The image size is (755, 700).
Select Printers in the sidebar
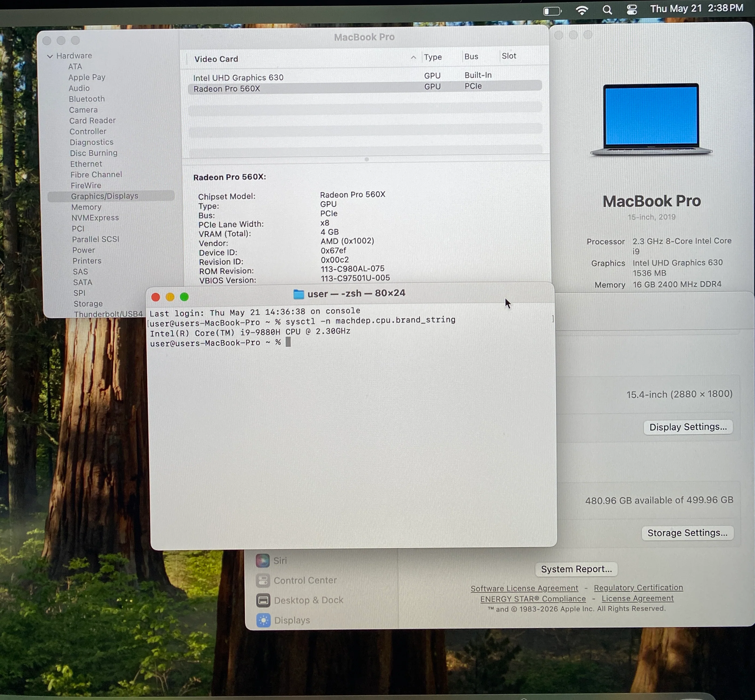87,261
